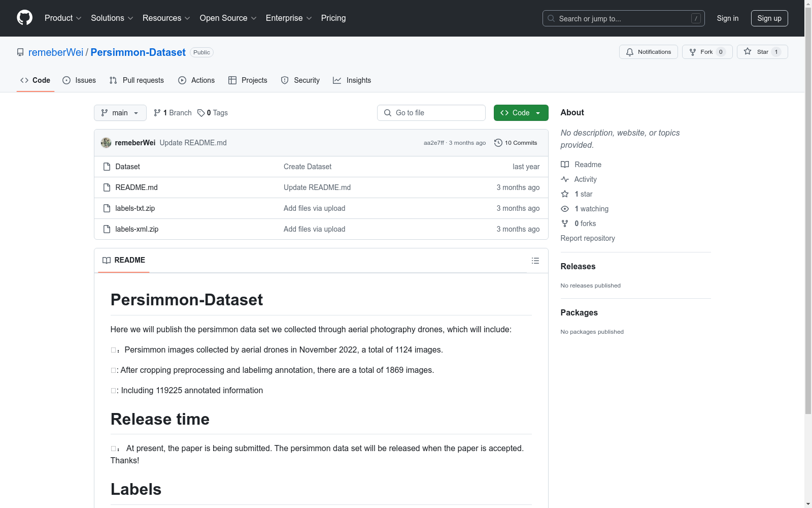This screenshot has height=508, width=812.
Task: Click the 0 Tags link
Action: 213,113
